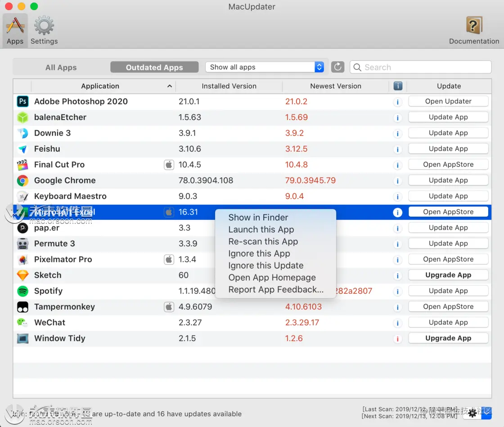Switch to the All Apps tab
The image size is (504, 427).
tap(61, 67)
